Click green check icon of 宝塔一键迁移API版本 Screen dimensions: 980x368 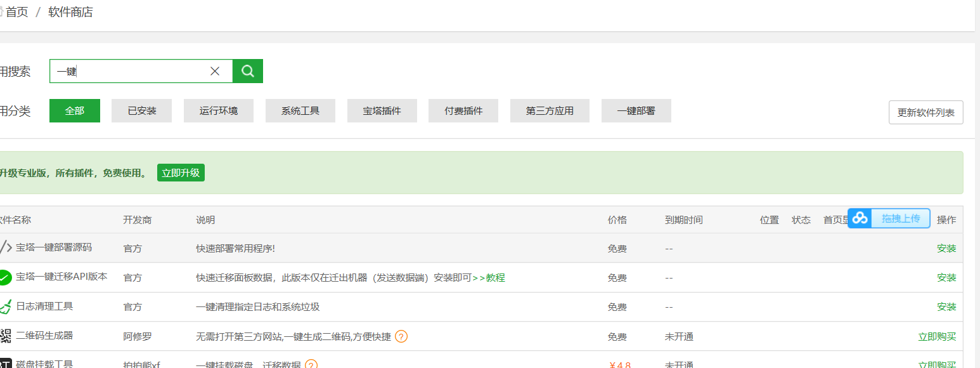pyautogui.click(x=4, y=277)
